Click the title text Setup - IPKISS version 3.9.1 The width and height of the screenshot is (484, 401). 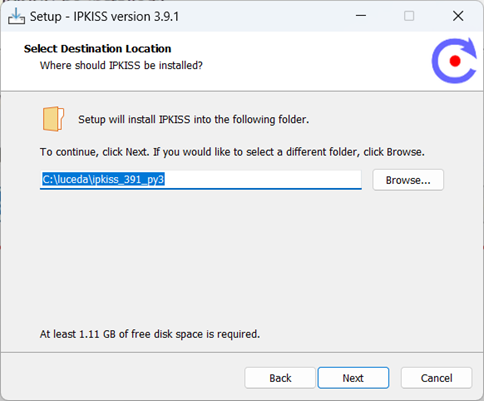[x=104, y=16]
